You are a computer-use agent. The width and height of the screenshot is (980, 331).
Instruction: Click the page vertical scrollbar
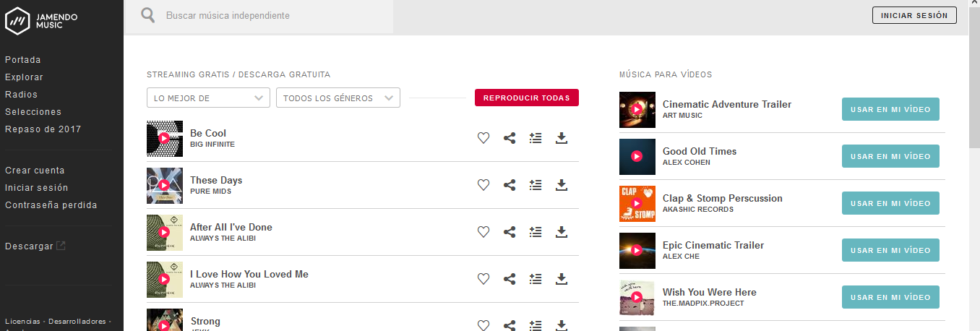[974, 165]
